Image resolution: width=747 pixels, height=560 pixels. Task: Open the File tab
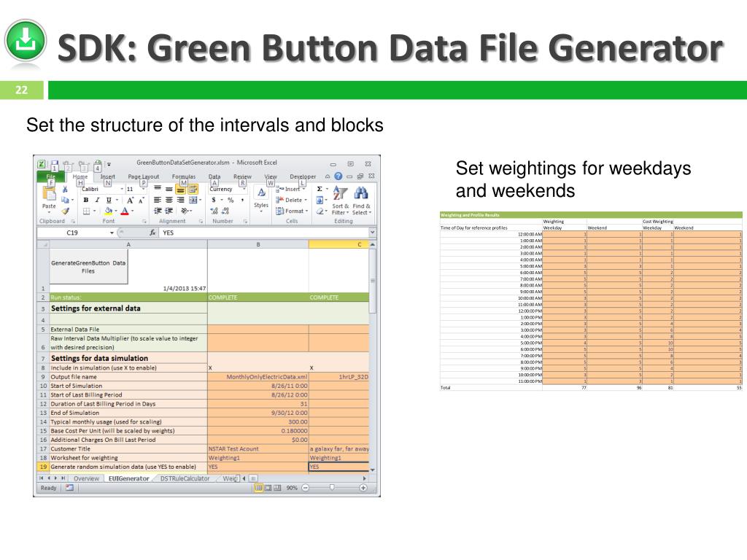tap(50, 176)
